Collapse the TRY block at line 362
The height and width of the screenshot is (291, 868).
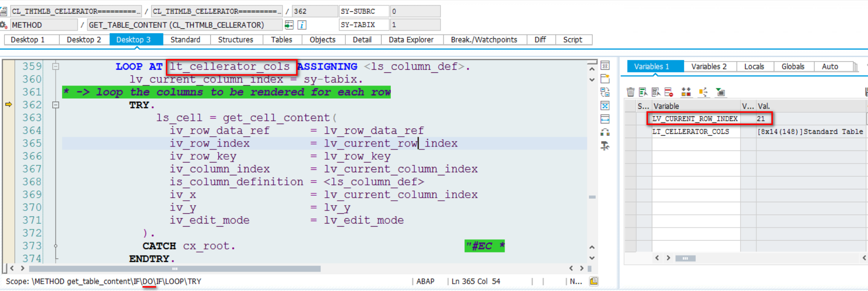pyautogui.click(x=56, y=105)
